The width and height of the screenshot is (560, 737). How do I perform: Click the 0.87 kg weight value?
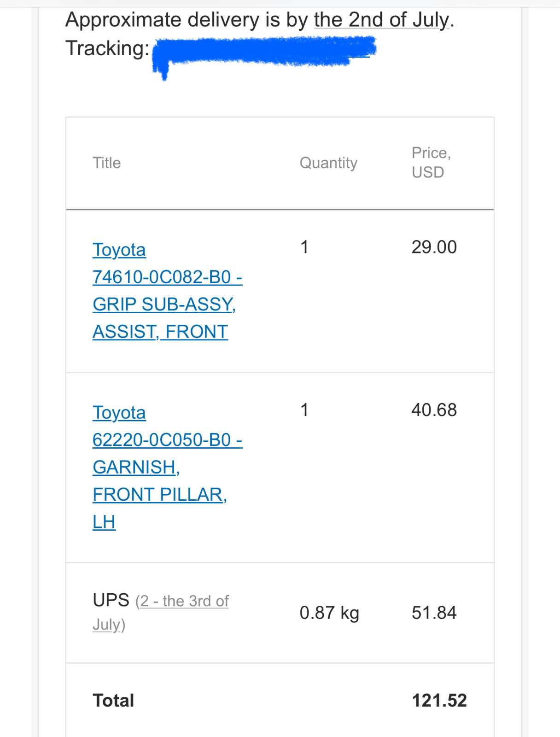[329, 613]
